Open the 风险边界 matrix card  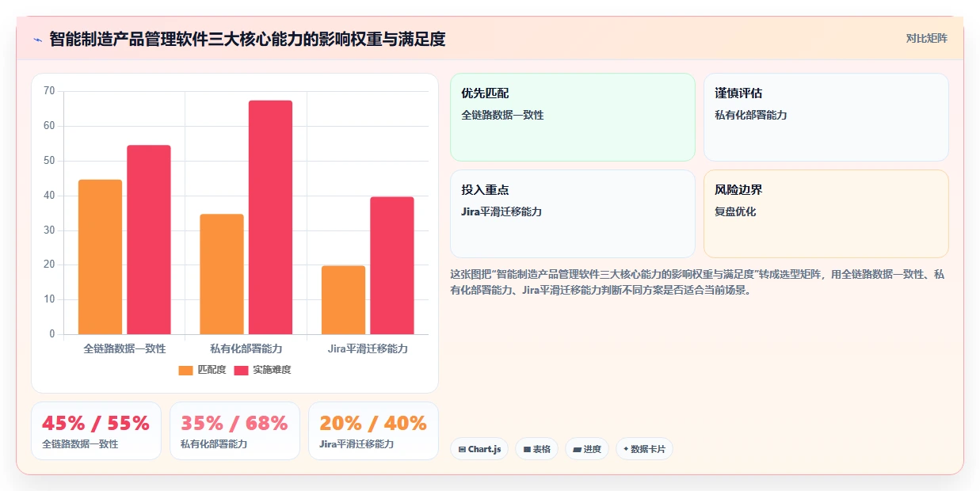click(826, 214)
